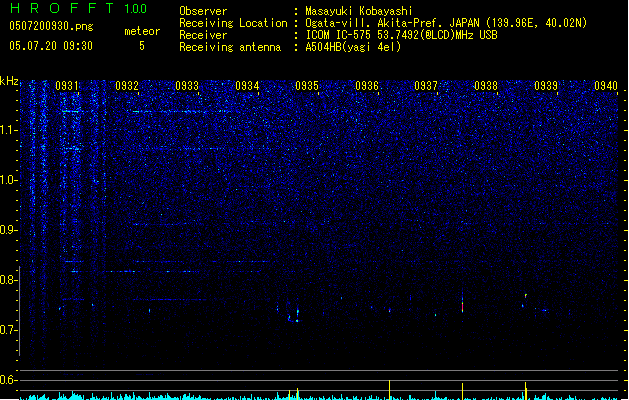629x400 pixels.
Task: Click the Ogata-vill. Akita-Pref. JAPAN location text
Action: tap(446, 23)
